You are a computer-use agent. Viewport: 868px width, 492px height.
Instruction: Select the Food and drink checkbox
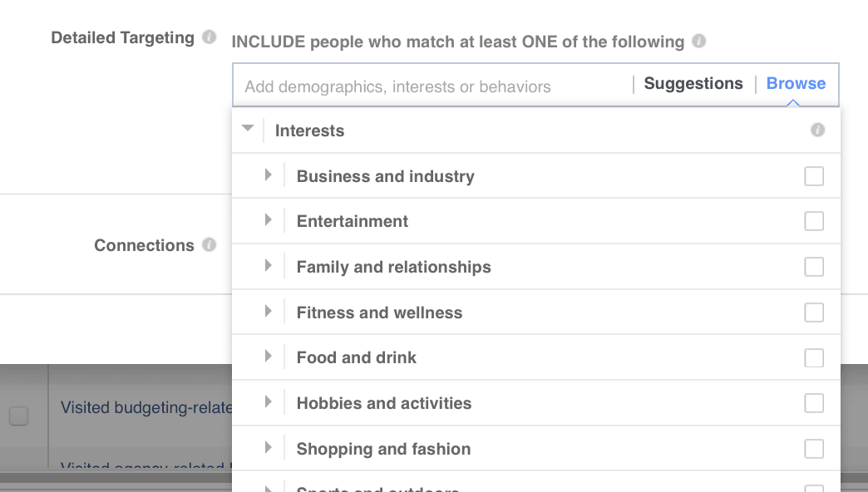pyautogui.click(x=814, y=357)
